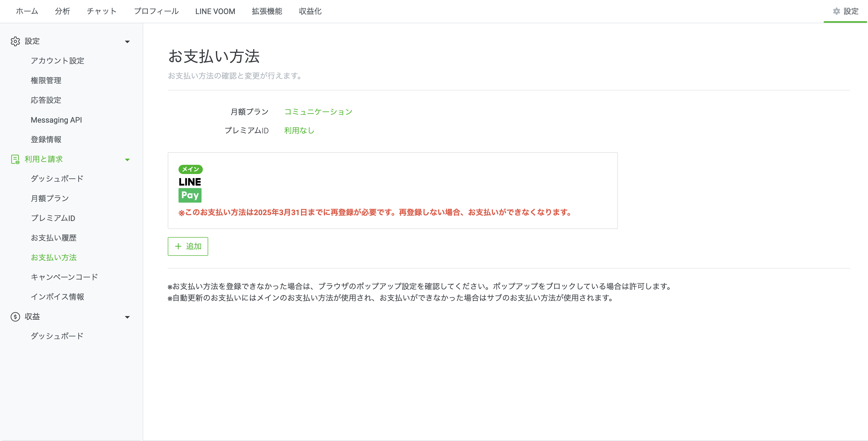Open Messaging API settings
Screen dimensions: 868x441
pos(56,120)
